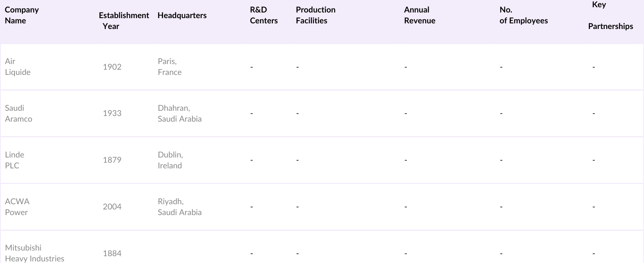Select the Dhahran, Saudi Arabia cell

coord(180,114)
